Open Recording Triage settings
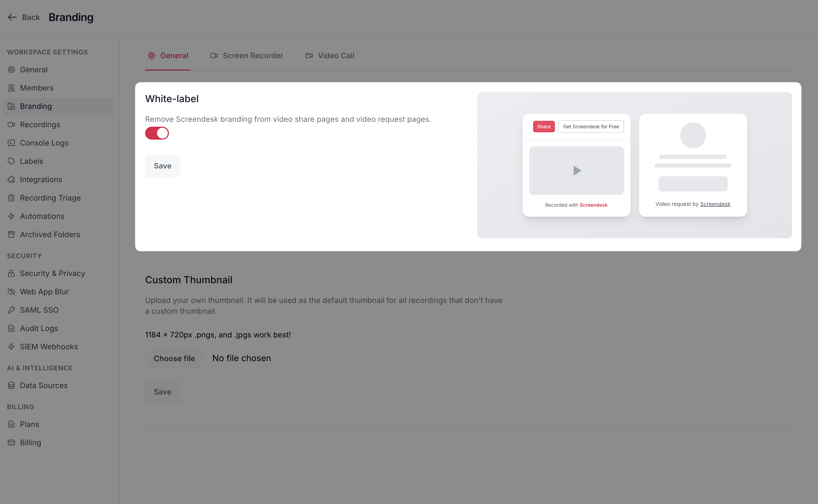818x504 pixels. (50, 198)
